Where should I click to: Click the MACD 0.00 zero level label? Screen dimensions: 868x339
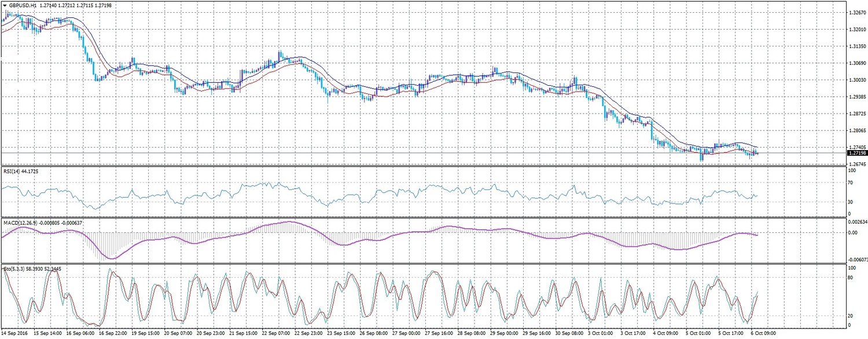pos(852,233)
